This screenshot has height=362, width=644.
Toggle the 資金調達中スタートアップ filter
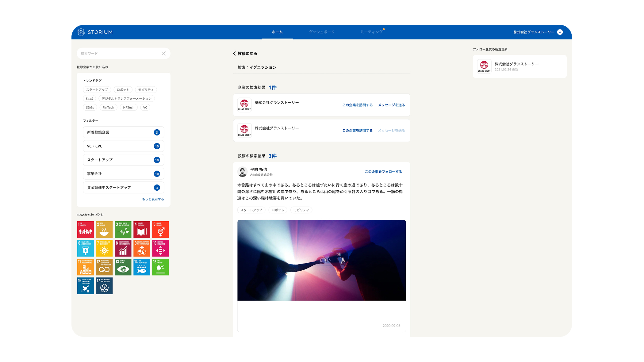[x=123, y=187]
